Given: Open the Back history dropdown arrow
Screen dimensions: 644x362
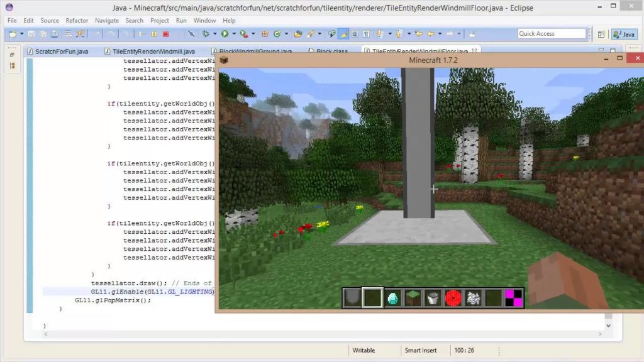Looking at the screenshot, I should click(440, 34).
